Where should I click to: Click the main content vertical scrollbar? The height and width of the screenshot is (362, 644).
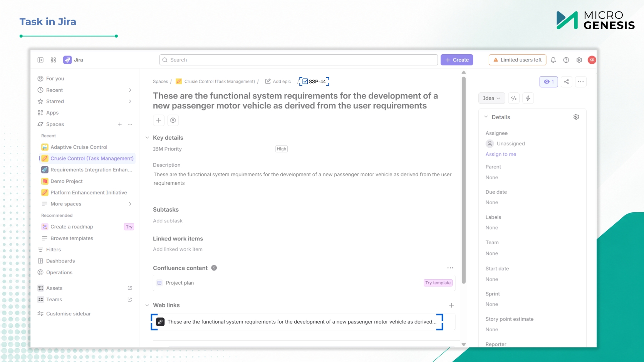point(464,180)
